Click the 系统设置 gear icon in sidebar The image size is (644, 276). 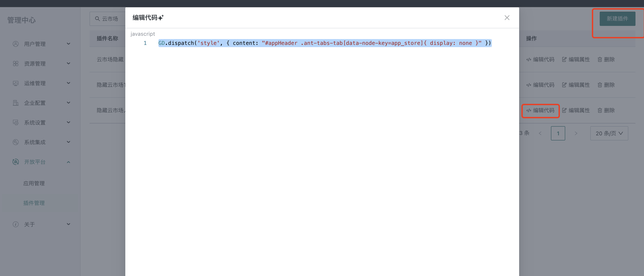pos(15,123)
